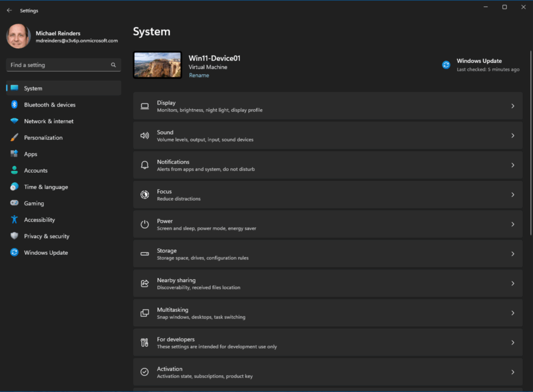
Task: Click the account email address
Action: pyautogui.click(x=77, y=41)
